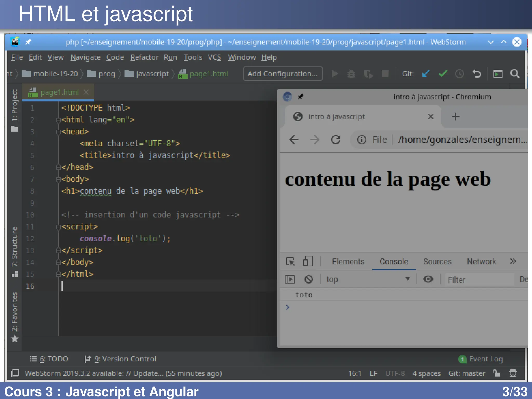Open Git: master branch selector

(467, 373)
